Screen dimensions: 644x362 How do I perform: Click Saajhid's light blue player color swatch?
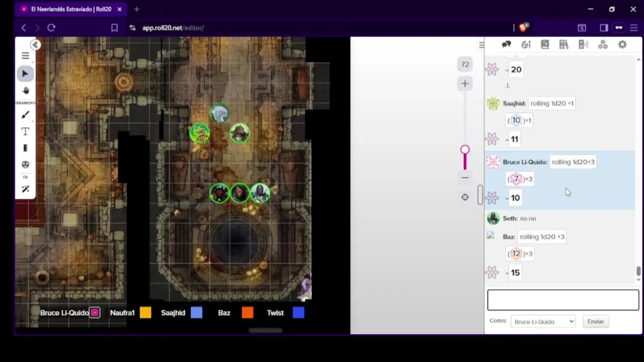click(x=197, y=313)
